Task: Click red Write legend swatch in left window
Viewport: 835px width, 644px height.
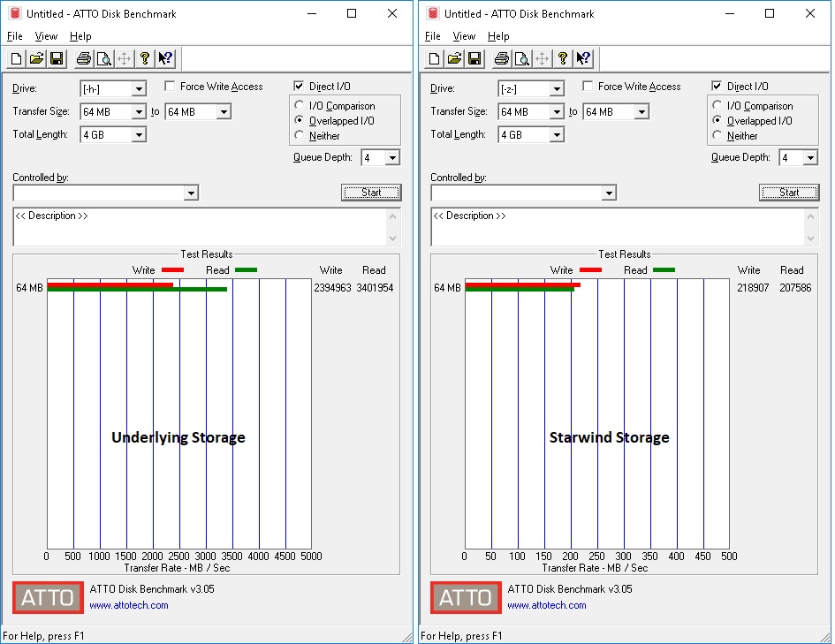Action: (x=172, y=269)
